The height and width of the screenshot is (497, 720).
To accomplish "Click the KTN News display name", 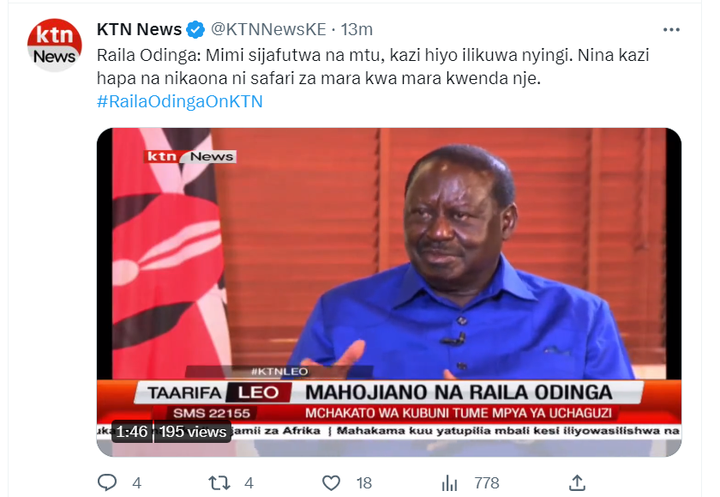I will pyautogui.click(x=139, y=29).
